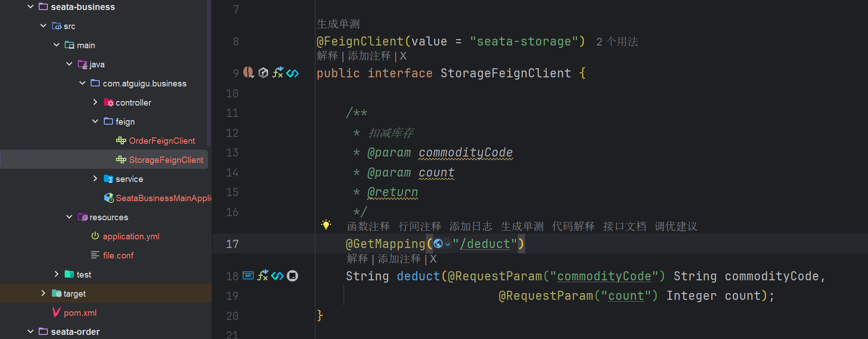
Task: Click the 接口文档 inline action link
Action: (x=624, y=226)
